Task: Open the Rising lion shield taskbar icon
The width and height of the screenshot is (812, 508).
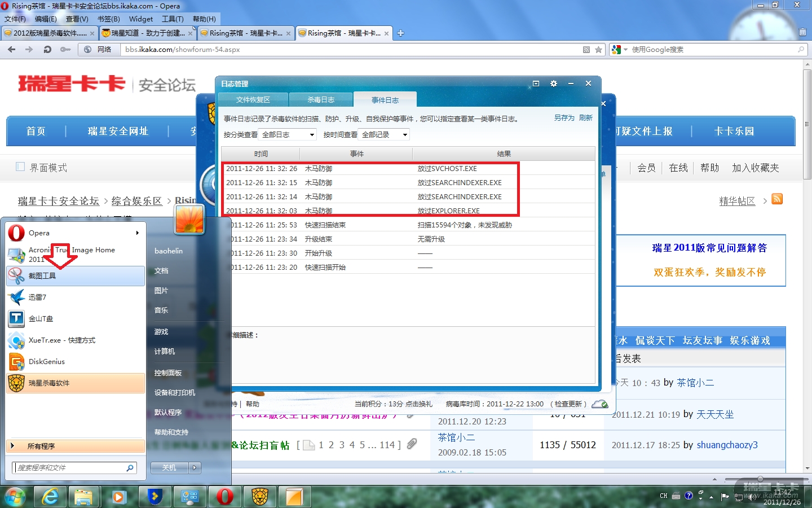Action: [x=260, y=497]
